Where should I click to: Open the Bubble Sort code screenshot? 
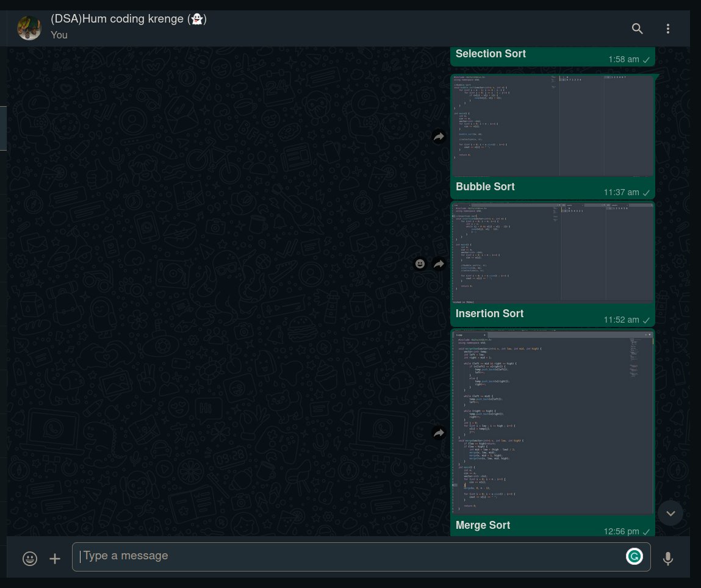click(553, 126)
